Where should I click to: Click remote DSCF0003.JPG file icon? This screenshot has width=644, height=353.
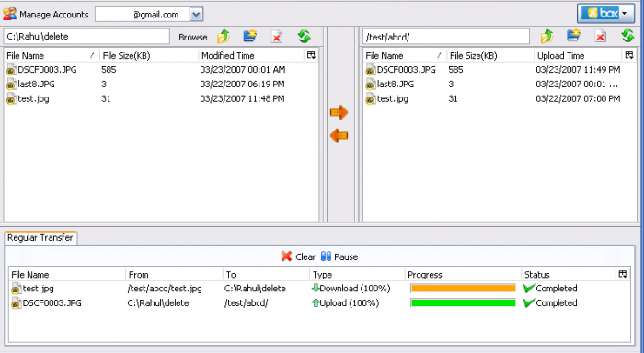point(371,70)
